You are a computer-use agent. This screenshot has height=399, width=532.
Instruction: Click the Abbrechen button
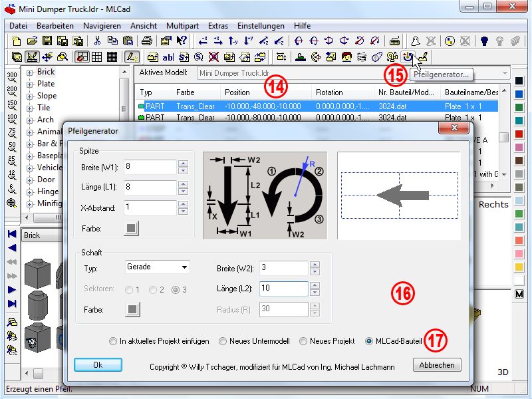point(437,365)
